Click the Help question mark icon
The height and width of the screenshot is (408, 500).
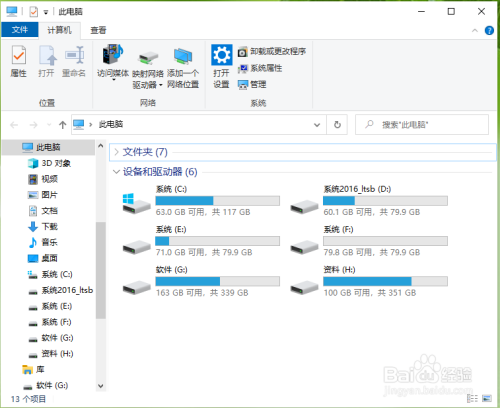(x=489, y=31)
